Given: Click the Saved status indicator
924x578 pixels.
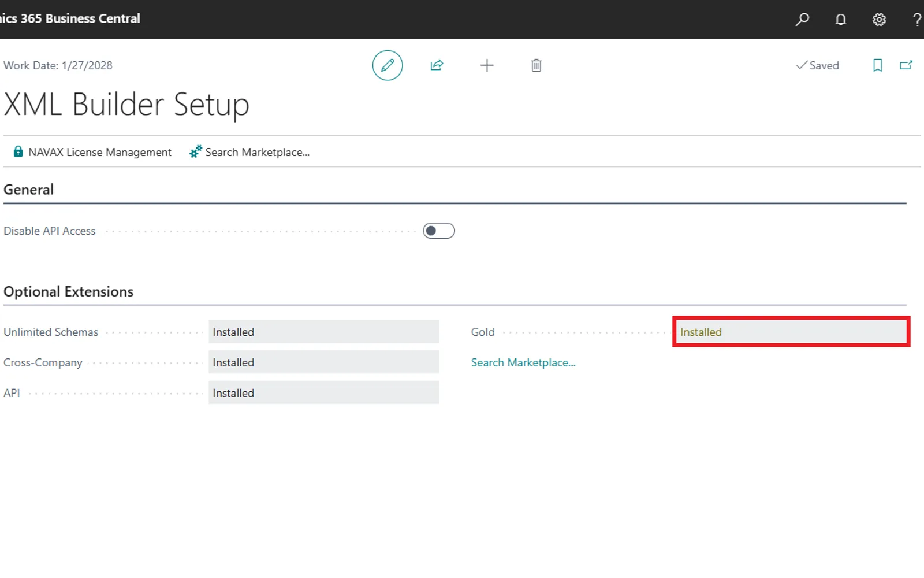Looking at the screenshot, I should 817,65.
